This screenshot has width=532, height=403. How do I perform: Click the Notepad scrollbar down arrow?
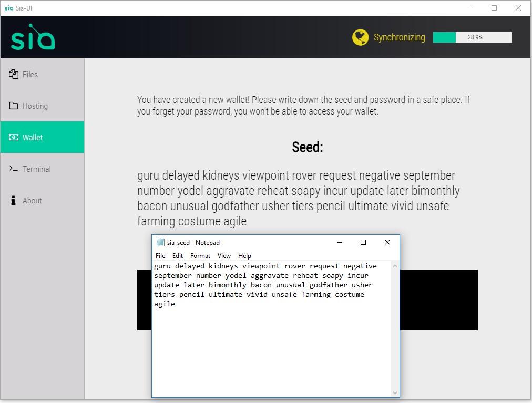(395, 392)
